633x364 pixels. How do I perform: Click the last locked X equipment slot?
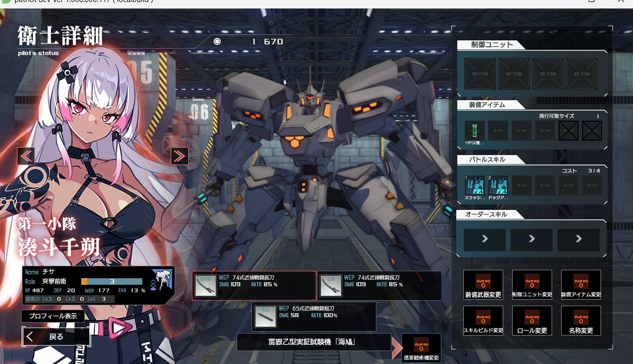(592, 131)
